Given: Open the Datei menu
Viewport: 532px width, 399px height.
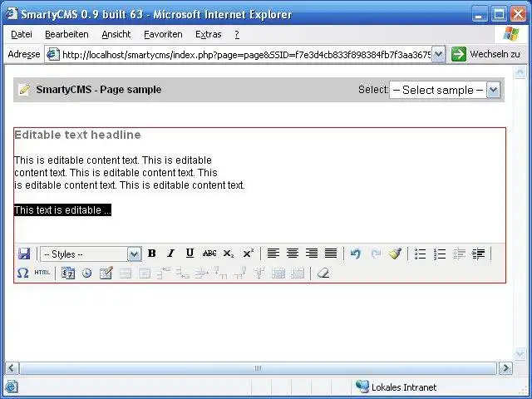Looking at the screenshot, I should (x=22, y=34).
